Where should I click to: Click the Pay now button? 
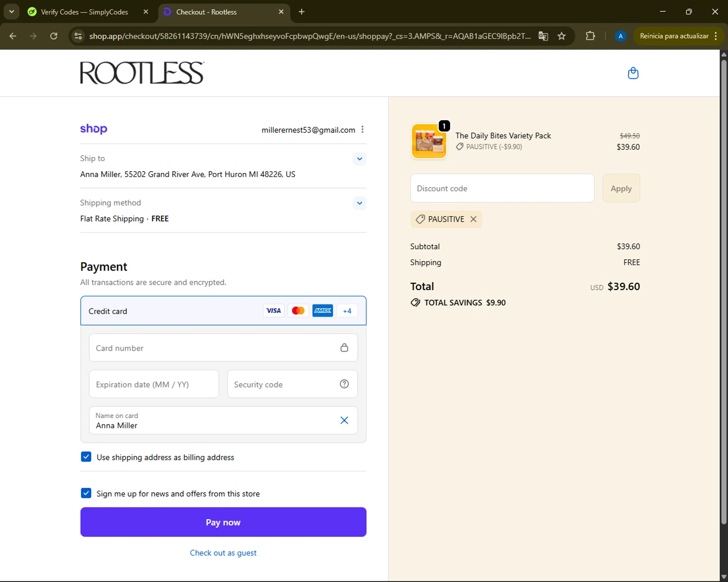(x=223, y=522)
